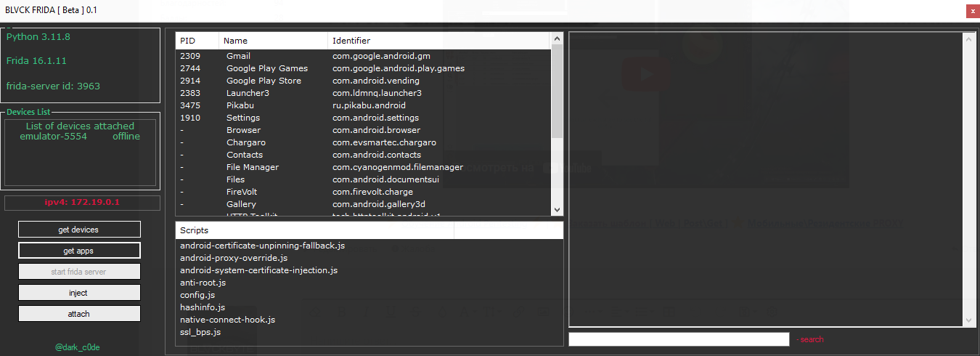
Task: Click identifier com.google.android.gm
Action: click(382, 56)
